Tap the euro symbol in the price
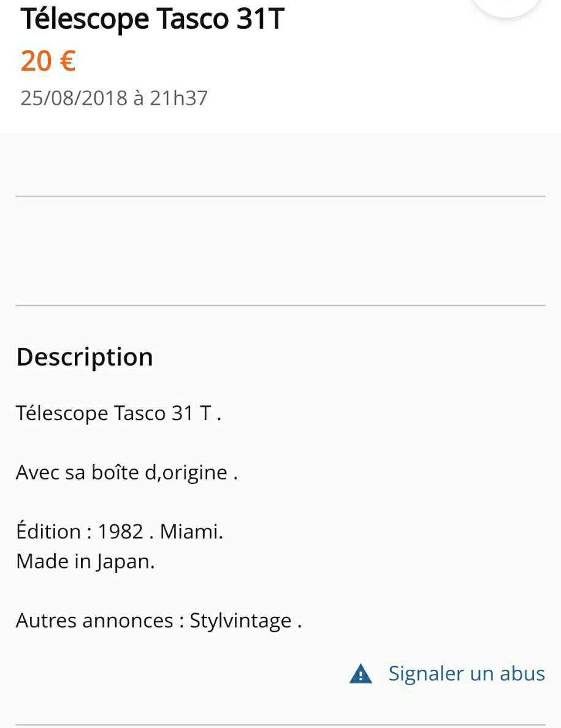 (x=66, y=61)
